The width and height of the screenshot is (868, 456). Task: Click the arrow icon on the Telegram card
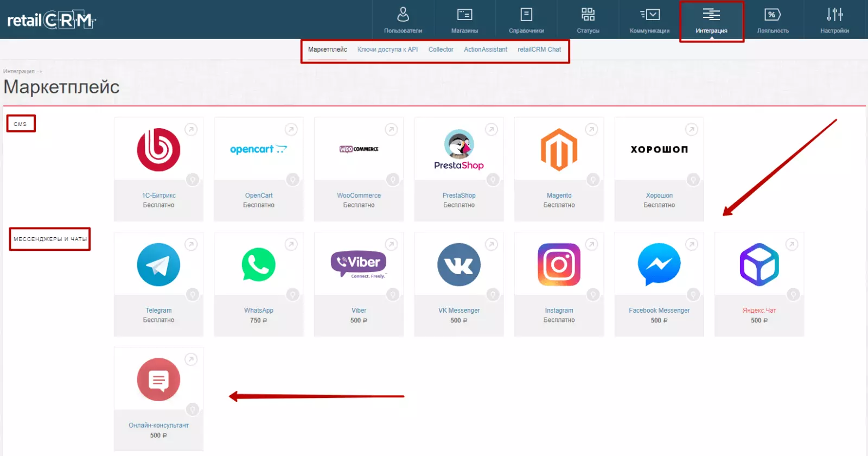coord(191,245)
